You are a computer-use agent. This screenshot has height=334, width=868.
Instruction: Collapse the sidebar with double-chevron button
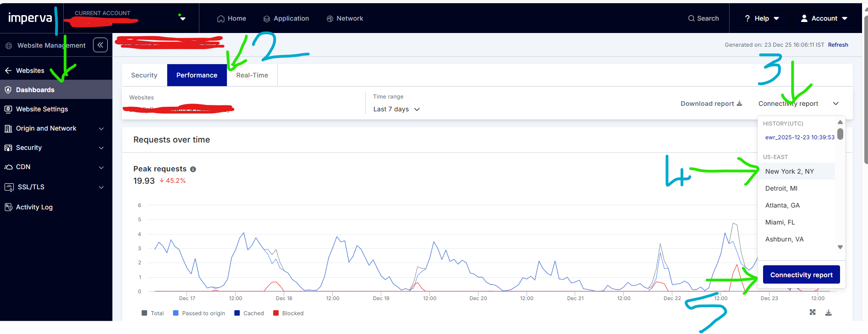pyautogui.click(x=100, y=45)
